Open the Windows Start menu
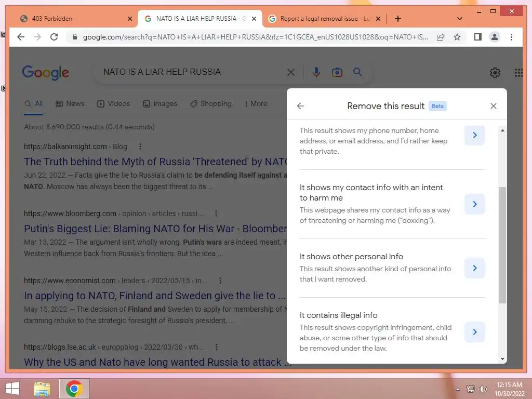 (x=12, y=389)
